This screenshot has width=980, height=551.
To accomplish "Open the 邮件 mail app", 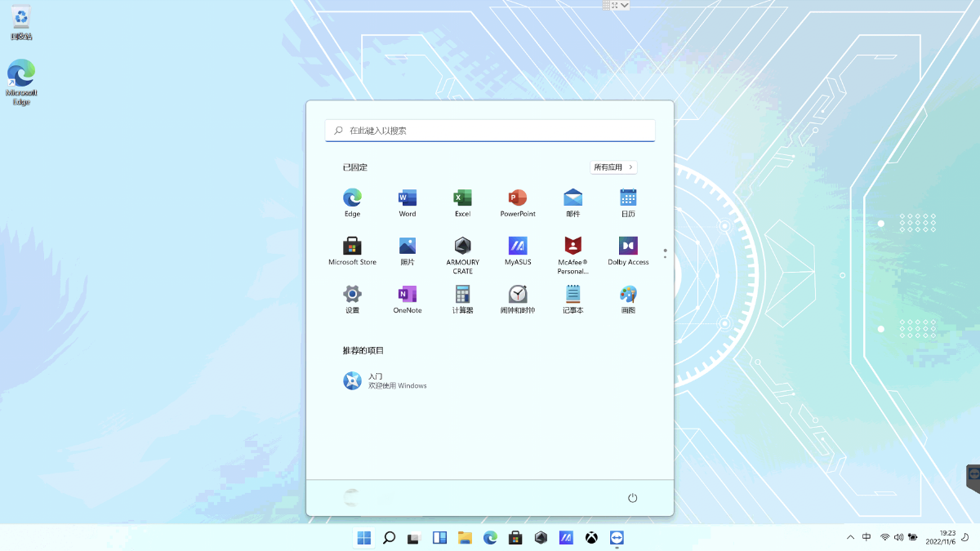I will coord(573,202).
